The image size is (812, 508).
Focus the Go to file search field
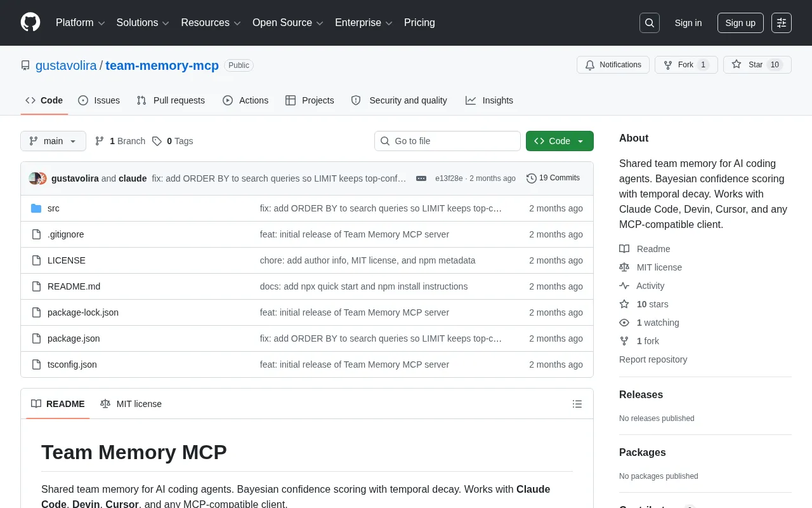coord(447,141)
